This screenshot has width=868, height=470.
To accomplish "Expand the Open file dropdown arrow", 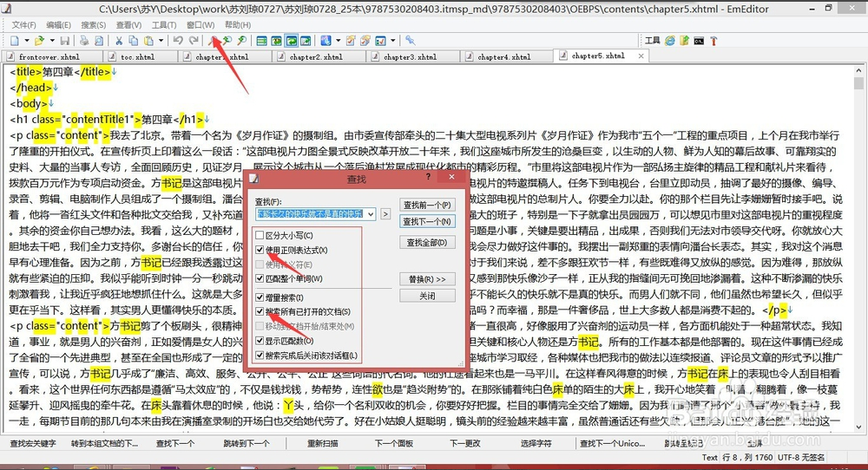I will [52, 41].
